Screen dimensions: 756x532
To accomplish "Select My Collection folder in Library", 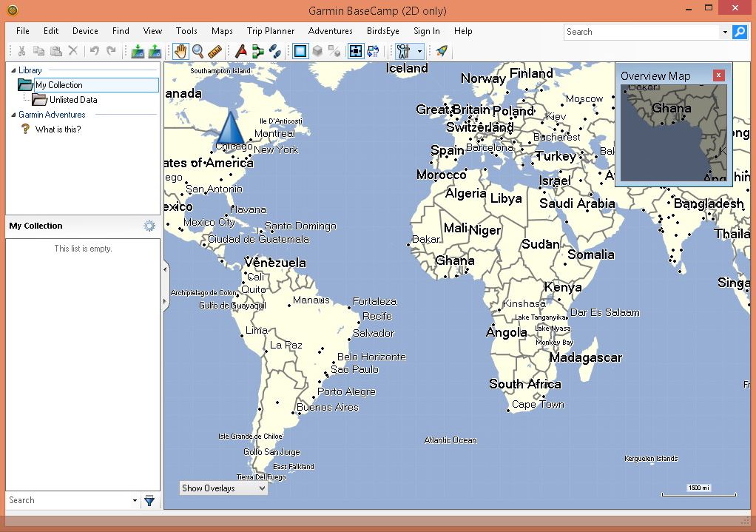I will pos(89,85).
